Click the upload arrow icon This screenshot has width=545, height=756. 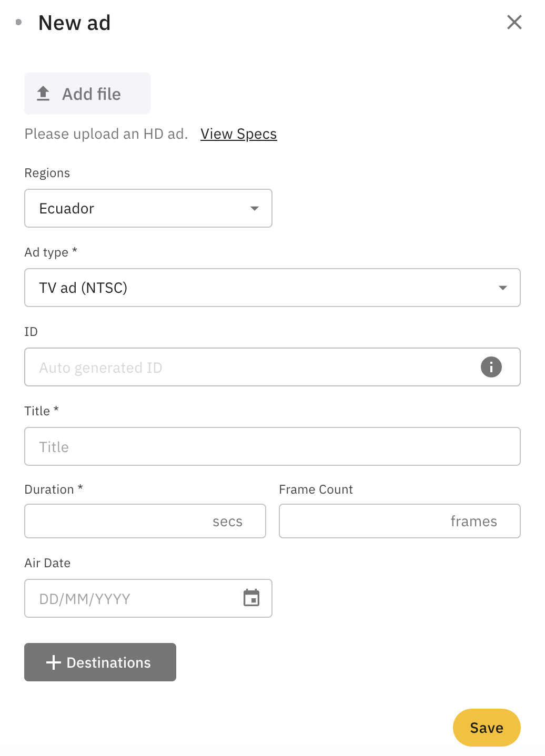(x=43, y=94)
